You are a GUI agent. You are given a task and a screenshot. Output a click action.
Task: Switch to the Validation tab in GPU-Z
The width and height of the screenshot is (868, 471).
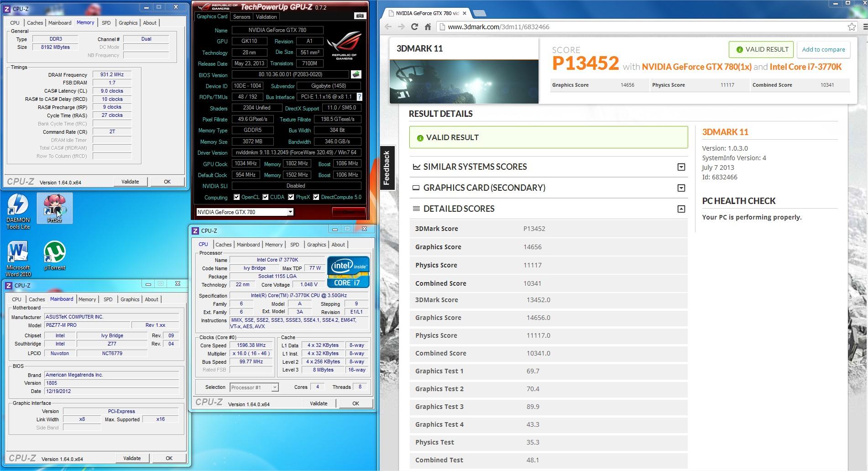[266, 17]
